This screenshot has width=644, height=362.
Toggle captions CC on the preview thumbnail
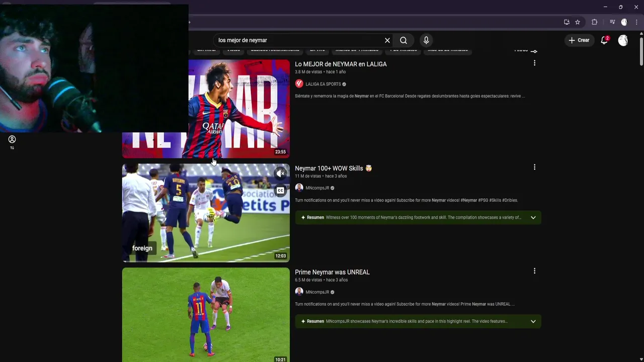pyautogui.click(x=280, y=191)
